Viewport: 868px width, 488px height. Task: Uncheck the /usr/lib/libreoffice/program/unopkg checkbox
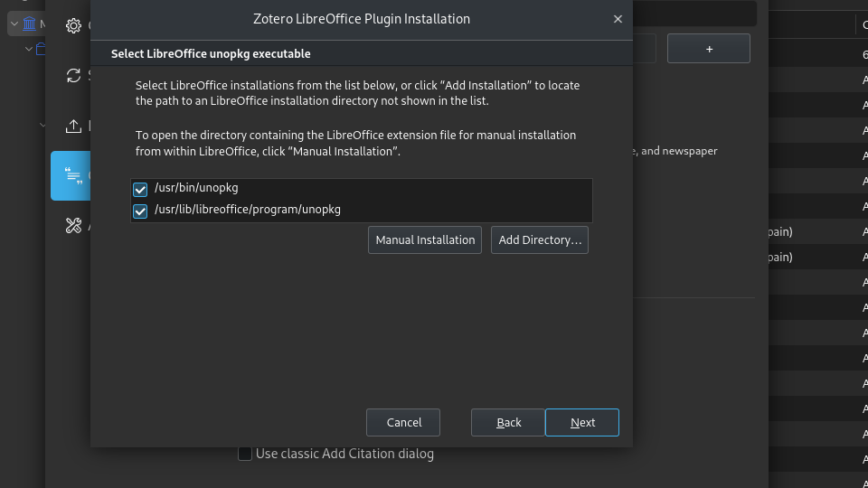tap(140, 211)
